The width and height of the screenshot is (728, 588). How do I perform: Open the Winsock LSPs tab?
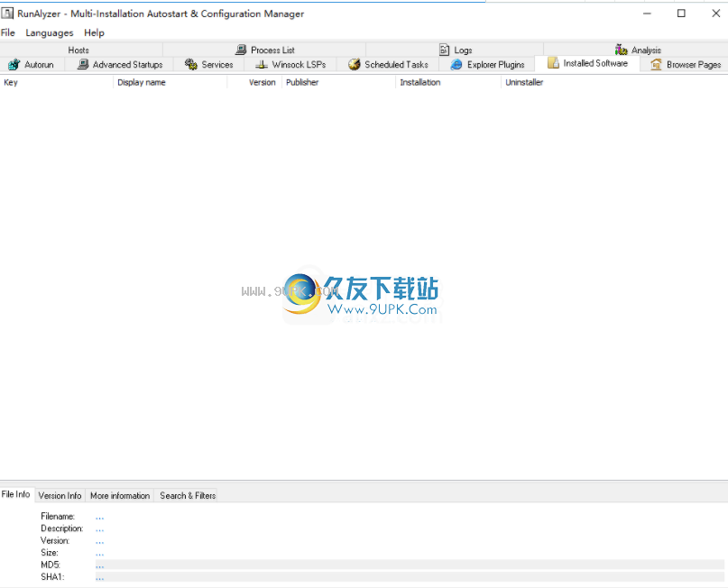pyautogui.click(x=290, y=65)
